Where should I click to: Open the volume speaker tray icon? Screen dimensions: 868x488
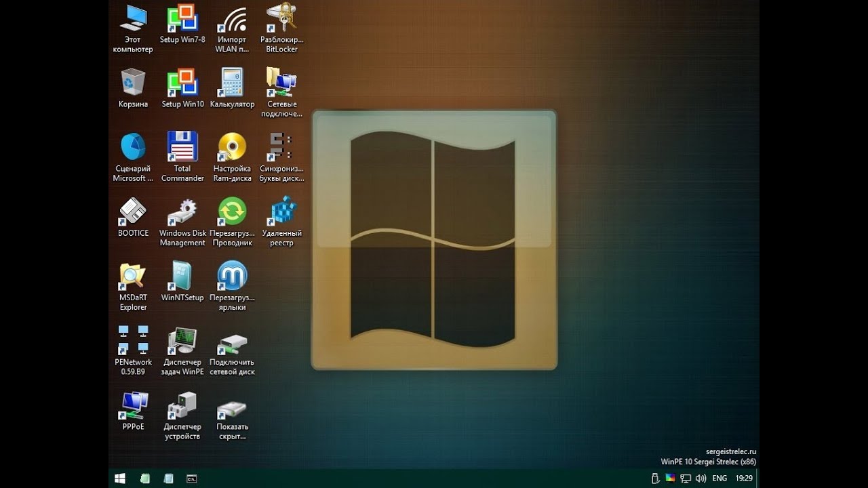(701, 479)
